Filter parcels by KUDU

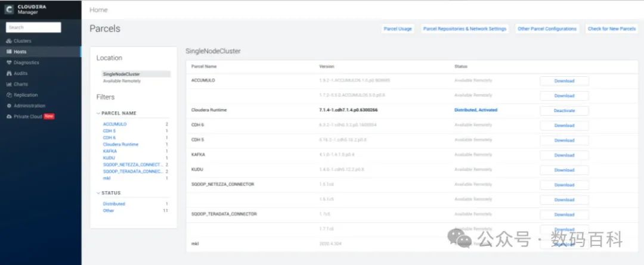click(109, 158)
